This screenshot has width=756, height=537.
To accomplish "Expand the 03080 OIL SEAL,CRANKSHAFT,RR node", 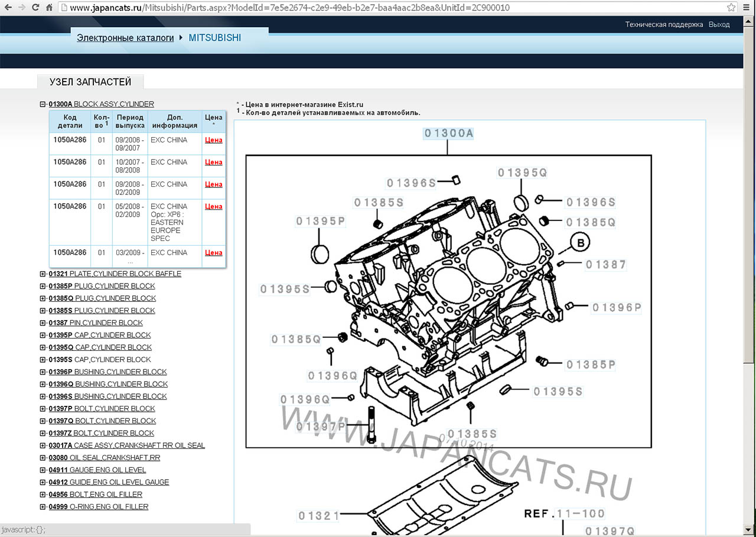I will 43,458.
